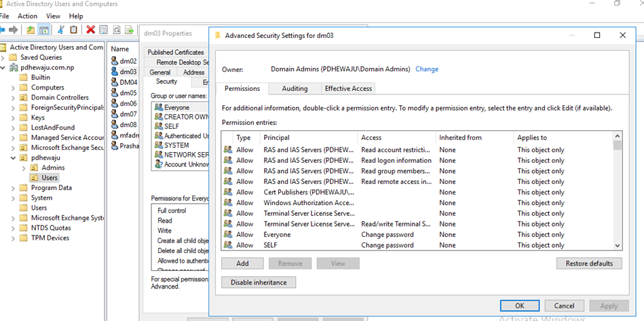Click group icon of Windows Authorization Access entry
Image resolution: width=644 pixels, height=321 pixels.
[x=227, y=202]
